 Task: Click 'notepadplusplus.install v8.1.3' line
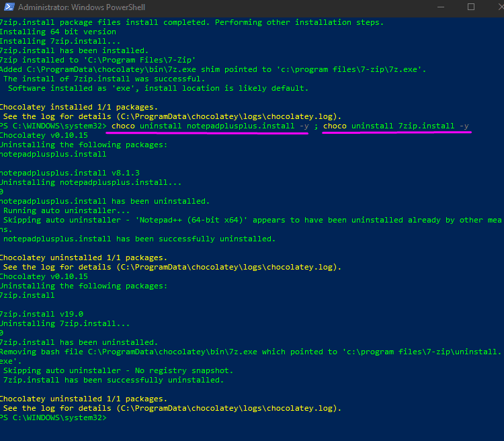point(70,173)
